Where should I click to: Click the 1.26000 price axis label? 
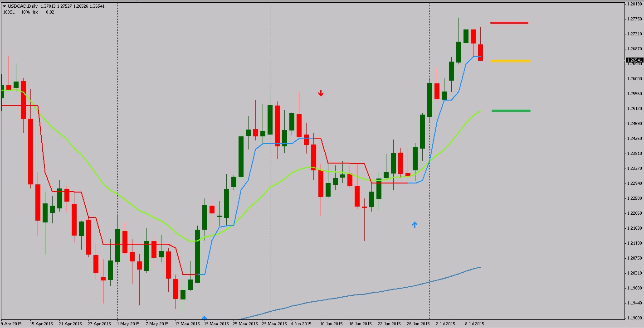point(635,79)
